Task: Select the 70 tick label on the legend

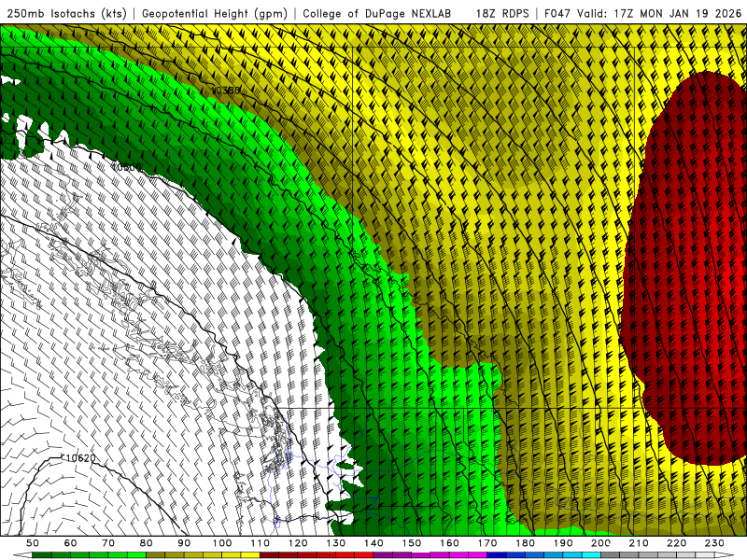Action: 108,543
